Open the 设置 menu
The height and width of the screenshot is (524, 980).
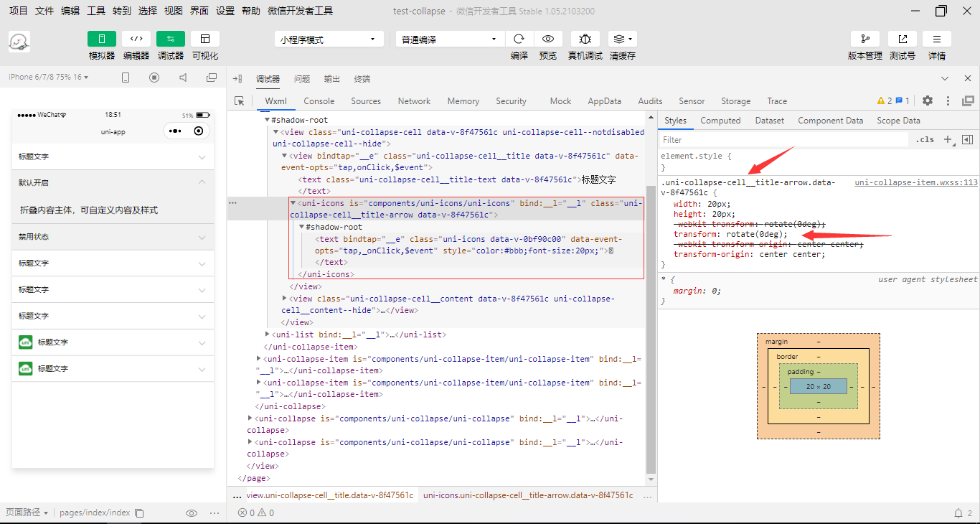pyautogui.click(x=225, y=11)
